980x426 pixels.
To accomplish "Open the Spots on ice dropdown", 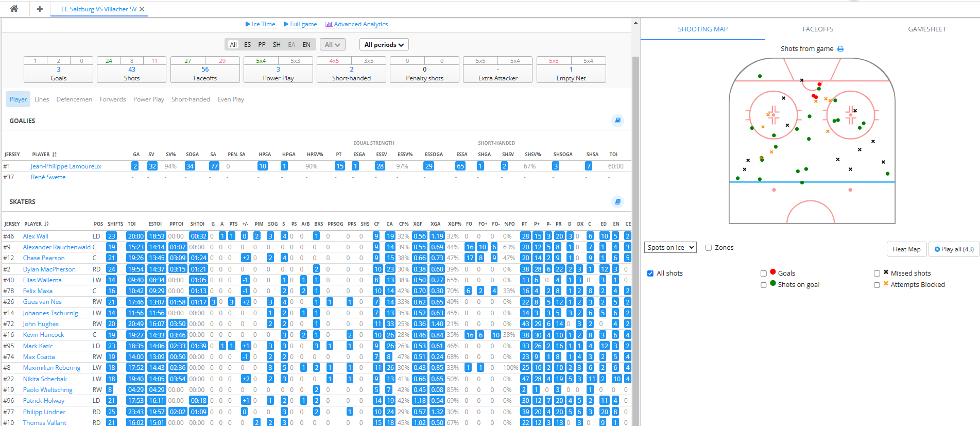I will [x=670, y=248].
